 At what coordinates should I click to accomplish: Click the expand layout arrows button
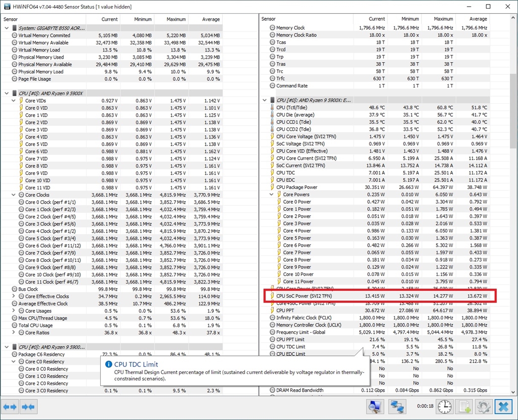pyautogui.click(x=10, y=407)
